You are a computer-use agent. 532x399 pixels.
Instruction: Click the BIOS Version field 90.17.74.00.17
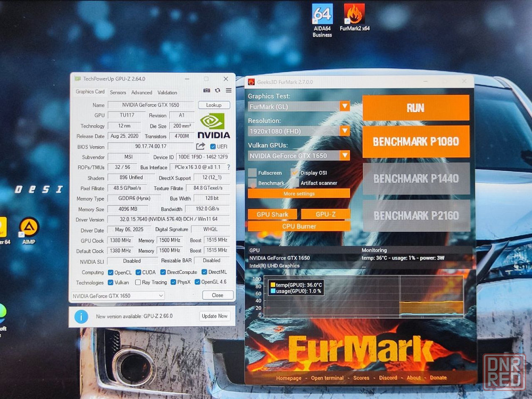[x=151, y=146]
